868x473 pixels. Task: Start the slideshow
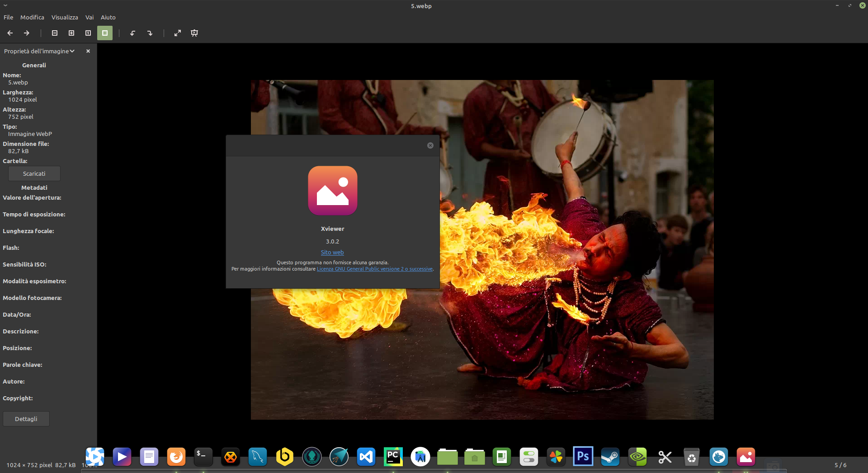[194, 33]
